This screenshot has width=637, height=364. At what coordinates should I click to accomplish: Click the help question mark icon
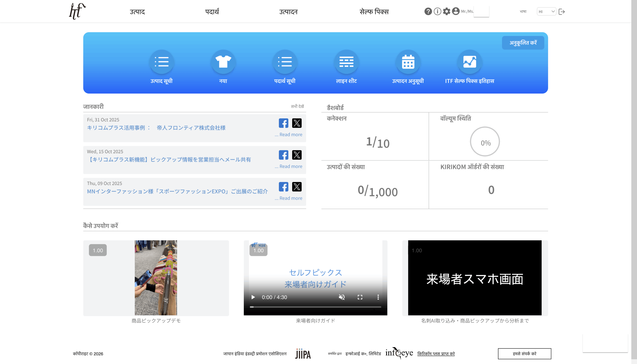tap(428, 11)
